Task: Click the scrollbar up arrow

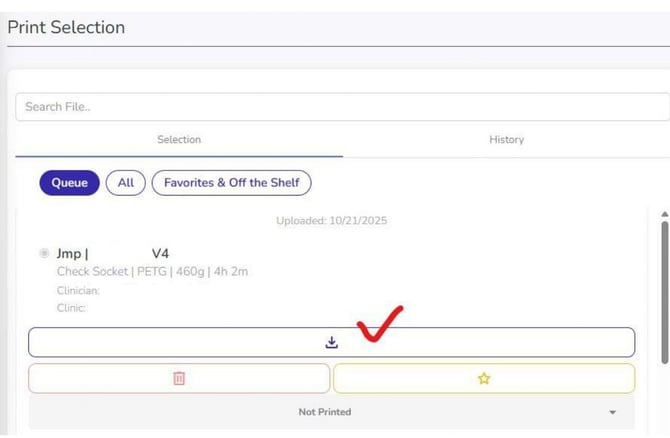Action: click(x=664, y=214)
